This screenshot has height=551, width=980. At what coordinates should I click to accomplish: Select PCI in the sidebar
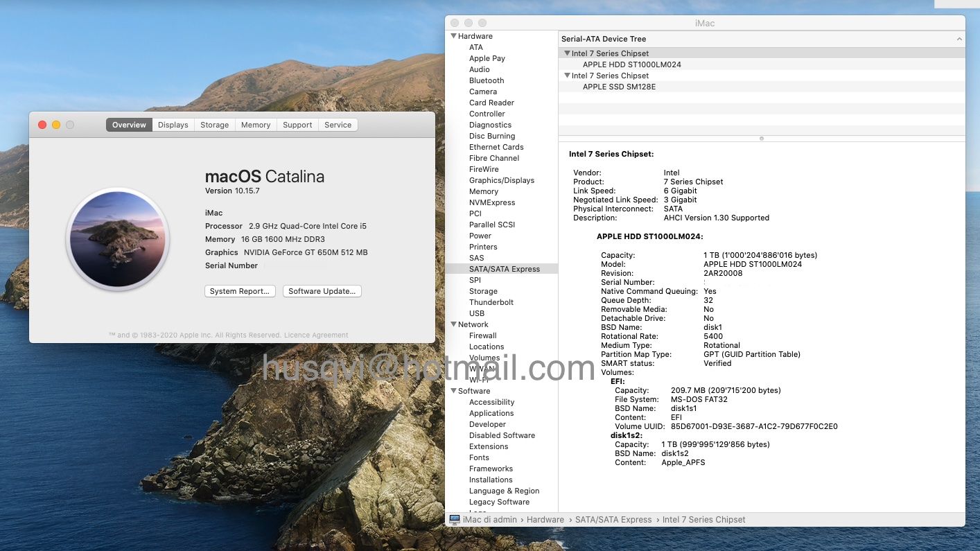[475, 213]
